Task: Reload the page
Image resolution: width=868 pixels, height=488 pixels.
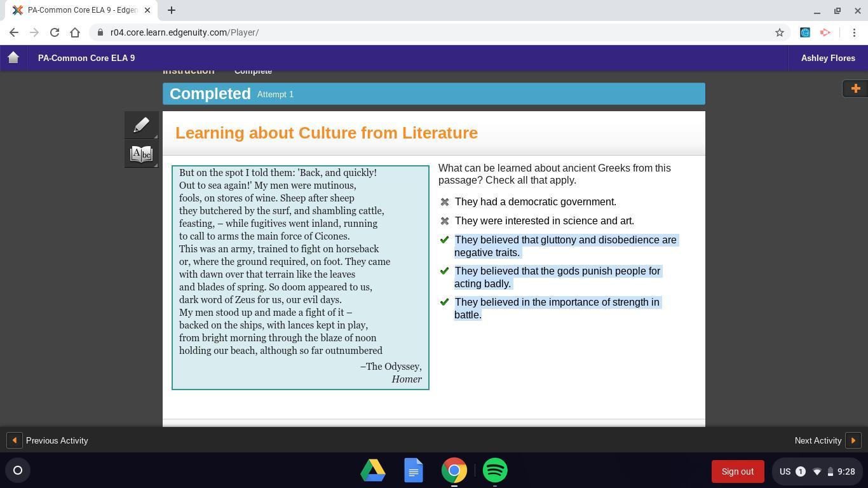Action: tap(55, 32)
